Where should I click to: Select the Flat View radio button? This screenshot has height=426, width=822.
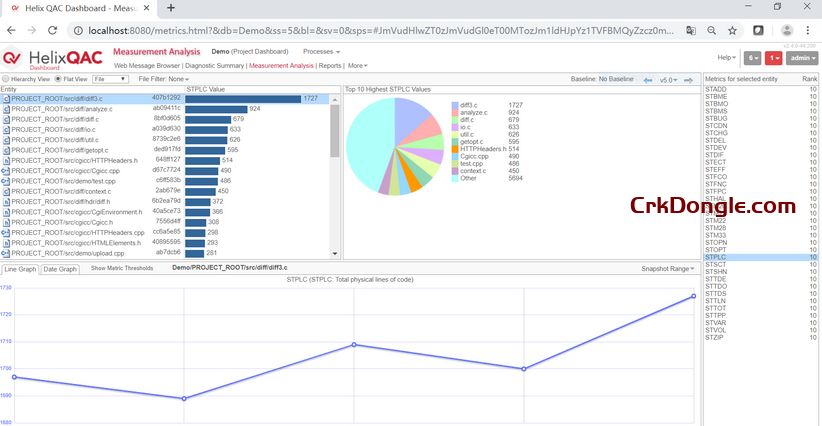coord(57,78)
